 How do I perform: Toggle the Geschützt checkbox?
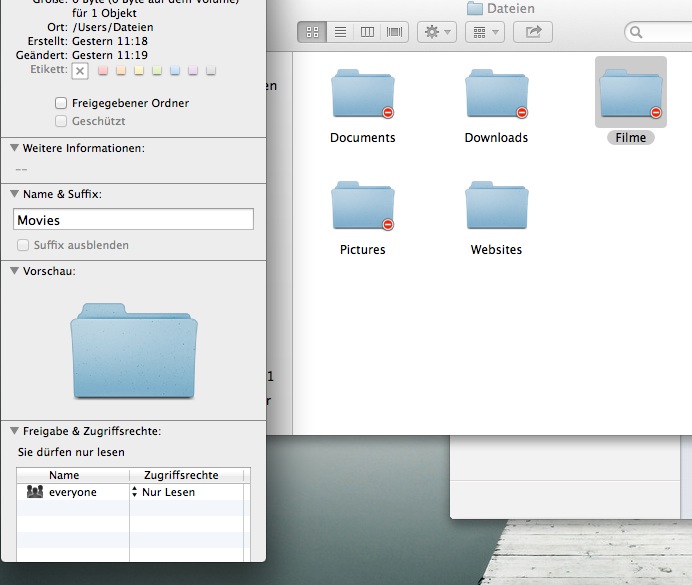[62, 121]
